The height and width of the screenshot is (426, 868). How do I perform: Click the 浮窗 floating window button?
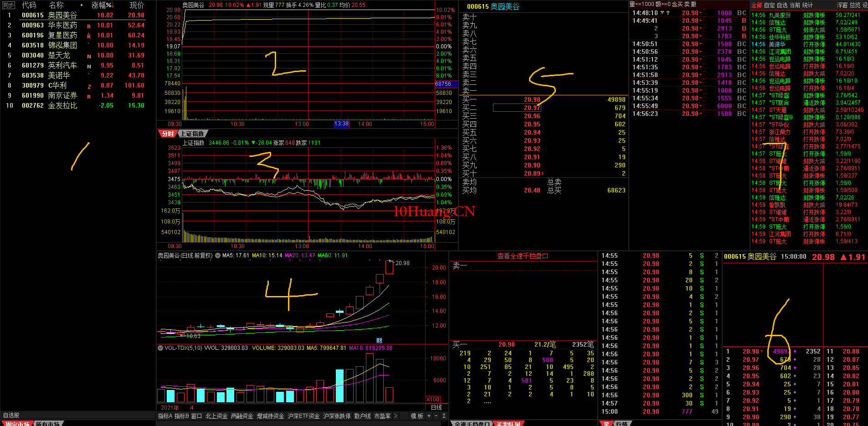pos(842,5)
